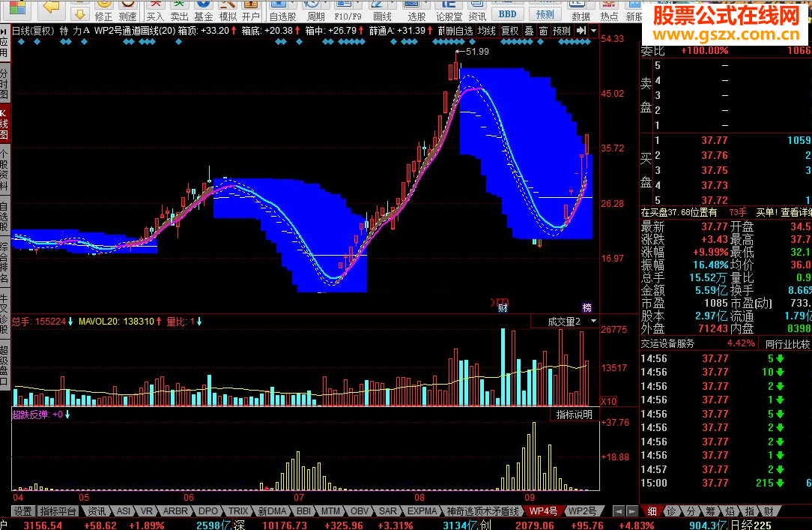Viewport: 812px width, 530px height.
Task: Toggle the 叠 overlay button
Action: [x=530, y=31]
